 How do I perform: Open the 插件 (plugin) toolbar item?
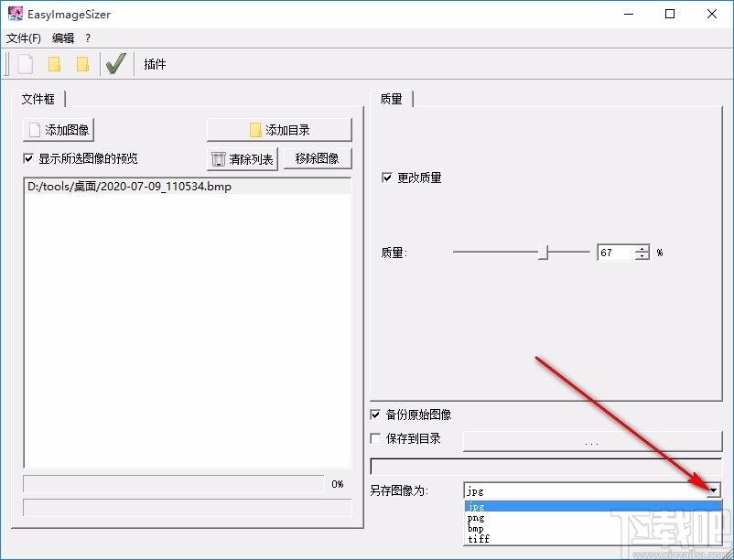(x=154, y=63)
